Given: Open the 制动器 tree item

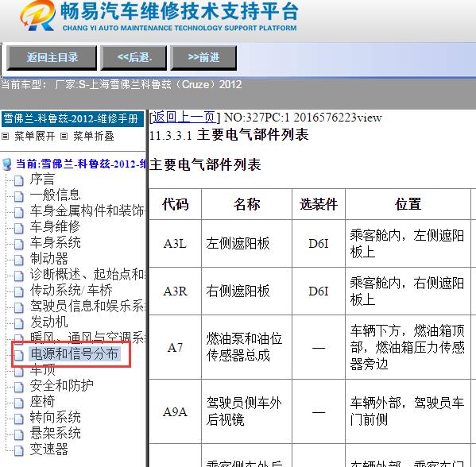Looking at the screenshot, I should click(48, 259).
